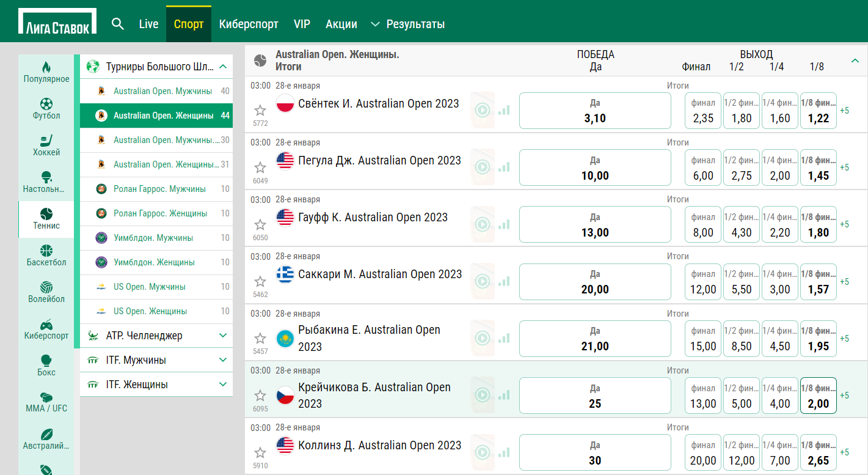Go to the Live tab

point(148,24)
